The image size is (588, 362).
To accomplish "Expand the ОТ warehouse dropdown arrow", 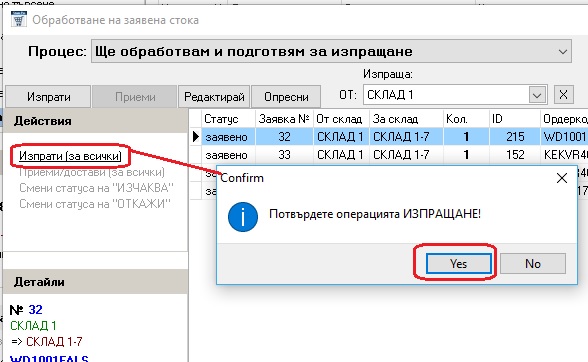I will 537,95.
